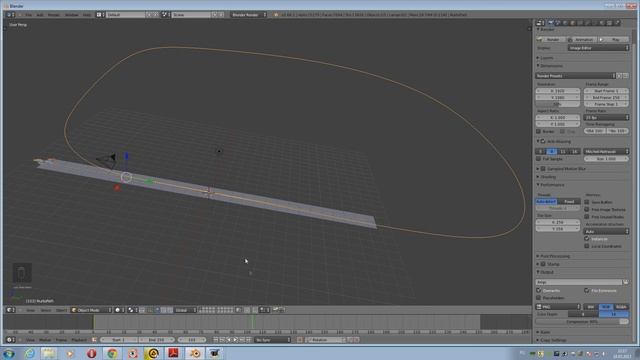The width and height of the screenshot is (640, 360).
Task: Click the resolution percentage slider
Action: [x=558, y=104]
